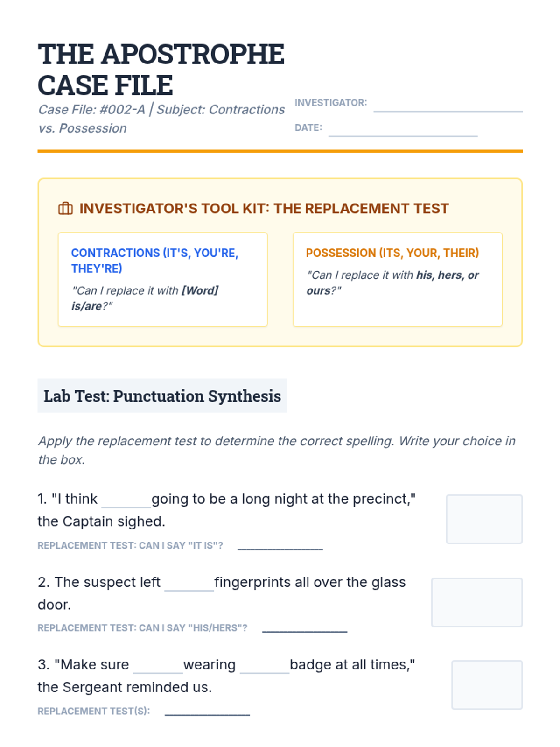Viewport: 560px width, 747px height.
Task: Click the Possession card heading
Action: (x=392, y=253)
